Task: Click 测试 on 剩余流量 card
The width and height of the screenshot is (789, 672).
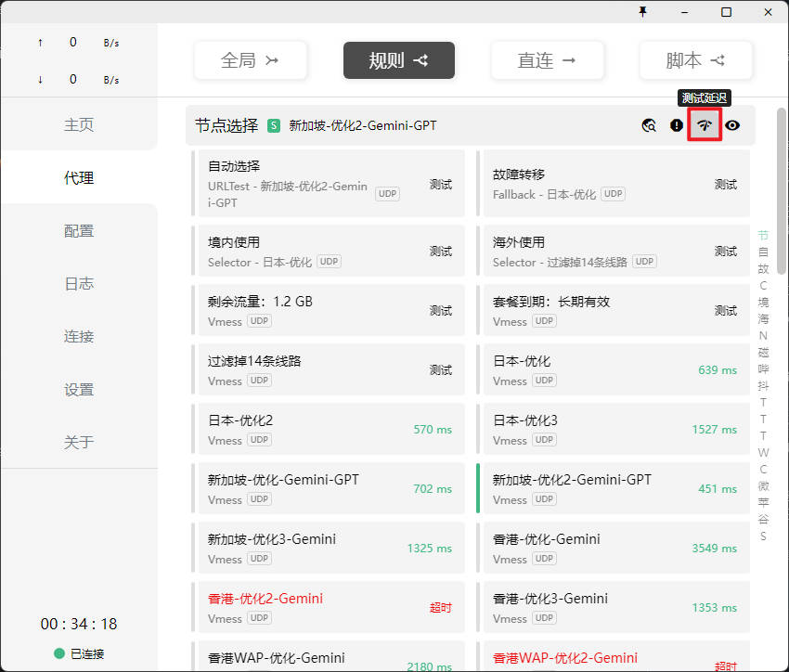Action: coord(441,310)
